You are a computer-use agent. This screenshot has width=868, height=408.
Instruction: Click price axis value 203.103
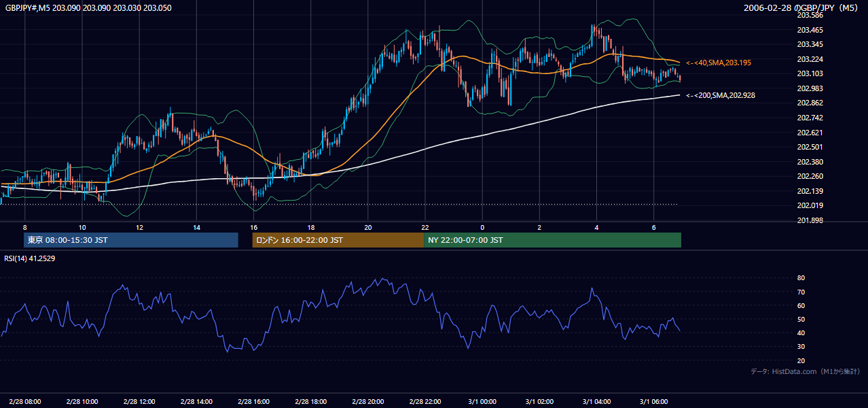pyautogui.click(x=810, y=73)
